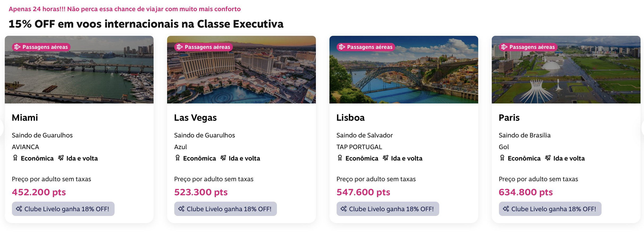This screenshot has height=234, width=644.
Task: Select the Clube Livelo 18% OFF button under Lisboa
Action: (x=388, y=209)
